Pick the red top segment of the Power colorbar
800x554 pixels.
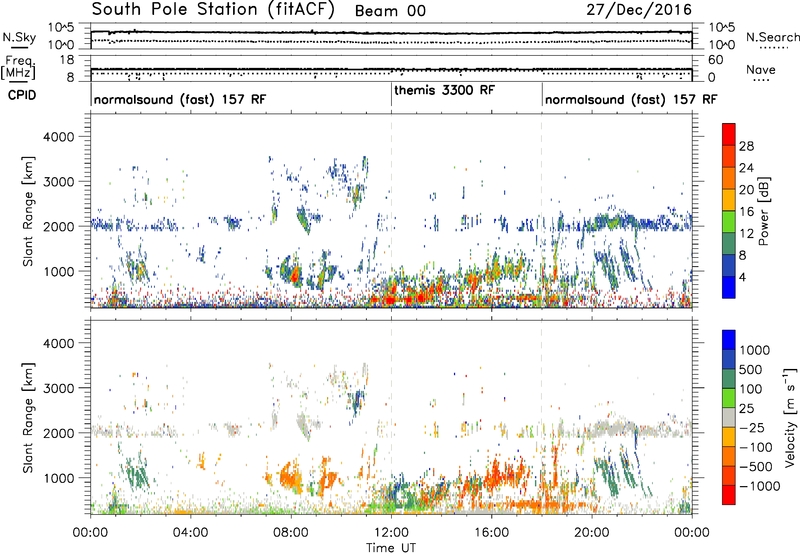coord(729,134)
